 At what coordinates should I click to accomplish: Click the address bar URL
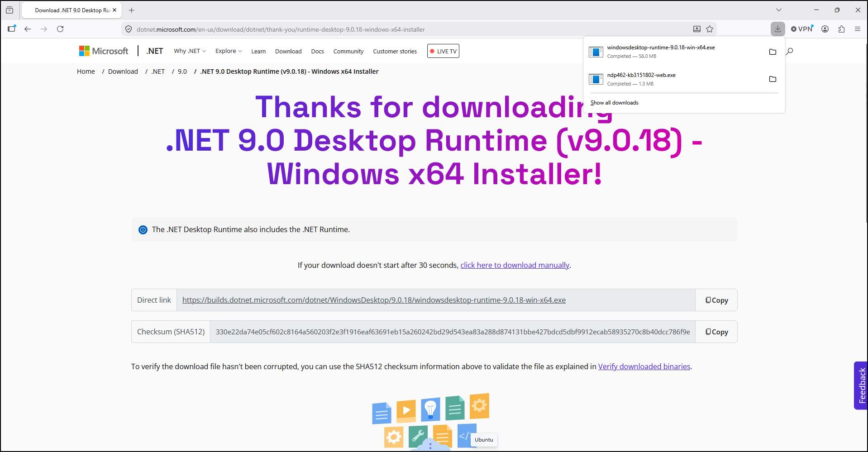[x=281, y=29]
